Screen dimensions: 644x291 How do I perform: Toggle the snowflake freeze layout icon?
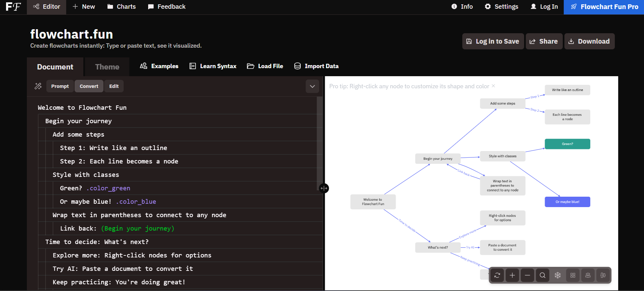(558, 275)
